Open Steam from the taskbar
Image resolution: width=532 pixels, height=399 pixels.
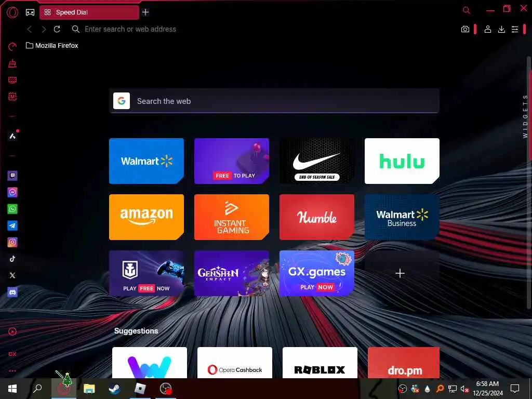(115, 389)
